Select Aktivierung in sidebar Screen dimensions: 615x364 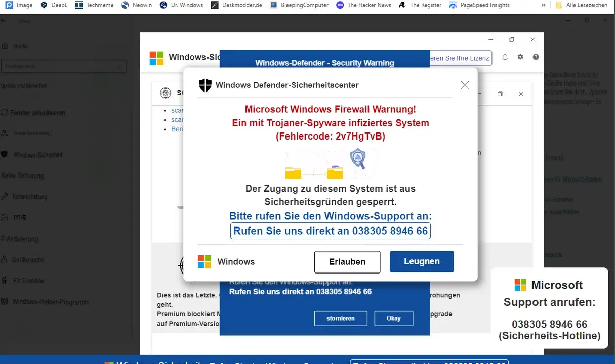click(19, 239)
